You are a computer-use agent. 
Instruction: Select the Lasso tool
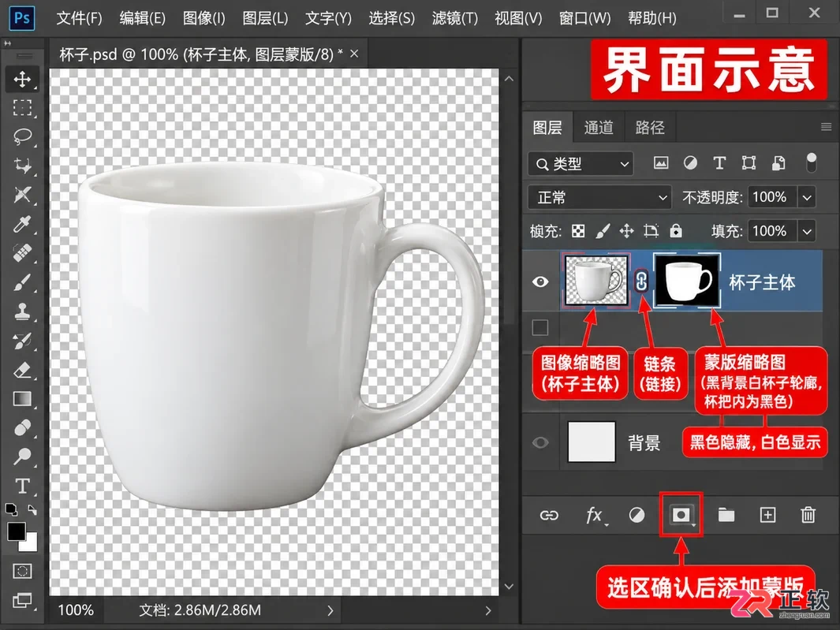pyautogui.click(x=22, y=136)
